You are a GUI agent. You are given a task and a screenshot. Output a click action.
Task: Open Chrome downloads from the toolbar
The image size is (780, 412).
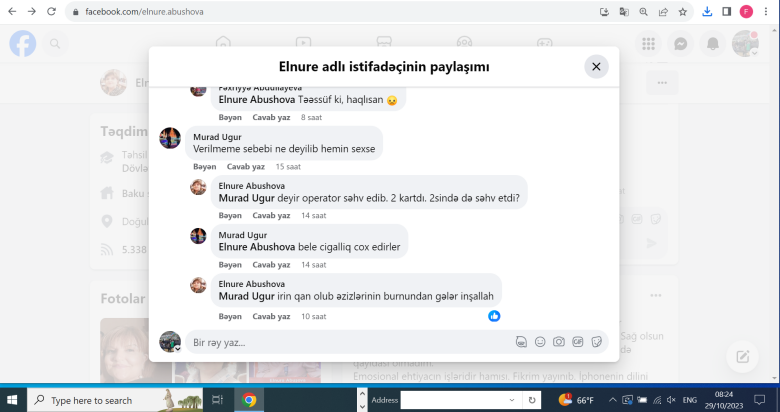(707, 12)
